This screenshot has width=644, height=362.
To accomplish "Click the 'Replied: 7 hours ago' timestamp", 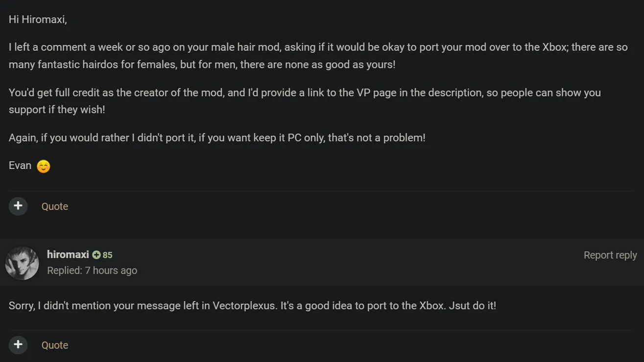I will 92,271.
